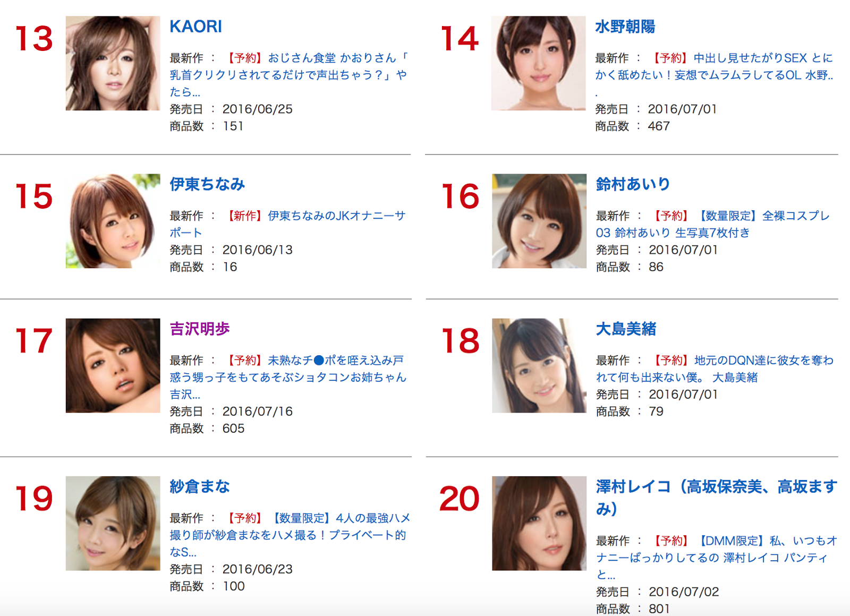Click the KAORI name link
This screenshot has width=850, height=616.
pos(195,27)
